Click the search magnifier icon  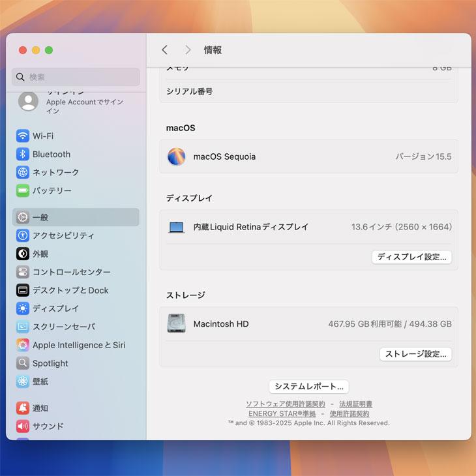pyautogui.click(x=20, y=77)
